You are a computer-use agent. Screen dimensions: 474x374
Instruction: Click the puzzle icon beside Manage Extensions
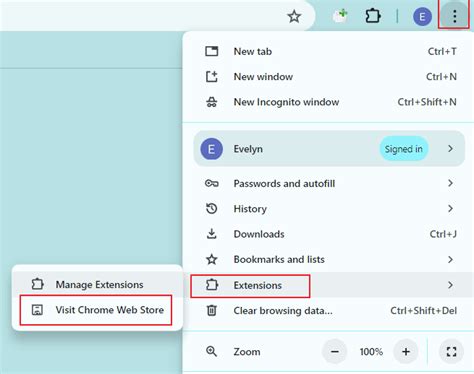pyautogui.click(x=37, y=284)
